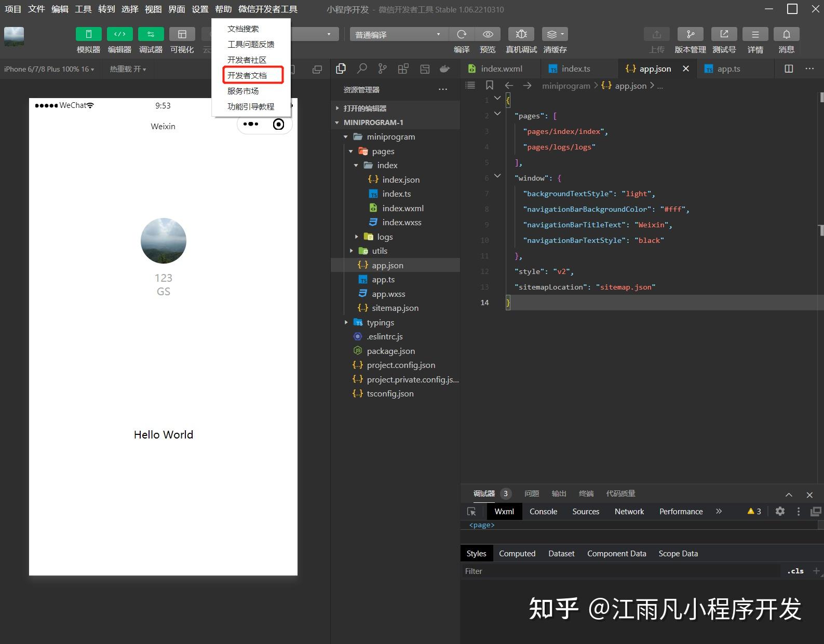
Task: Open tsconfig.json in file tree
Action: click(x=396, y=393)
